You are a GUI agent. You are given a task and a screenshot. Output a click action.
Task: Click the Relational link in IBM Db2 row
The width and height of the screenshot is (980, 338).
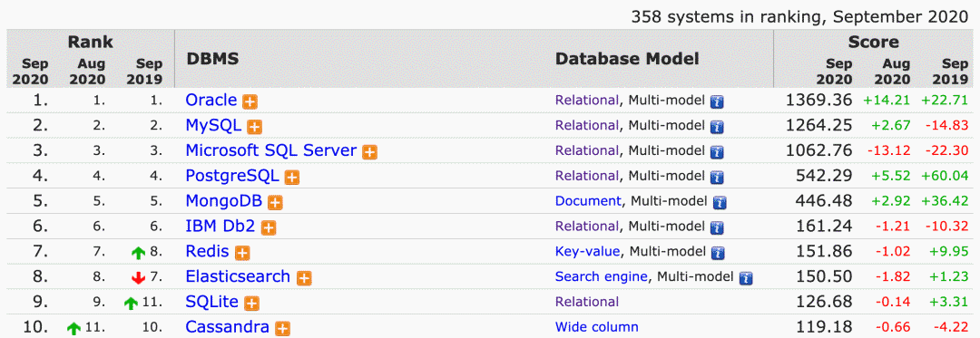pos(587,227)
